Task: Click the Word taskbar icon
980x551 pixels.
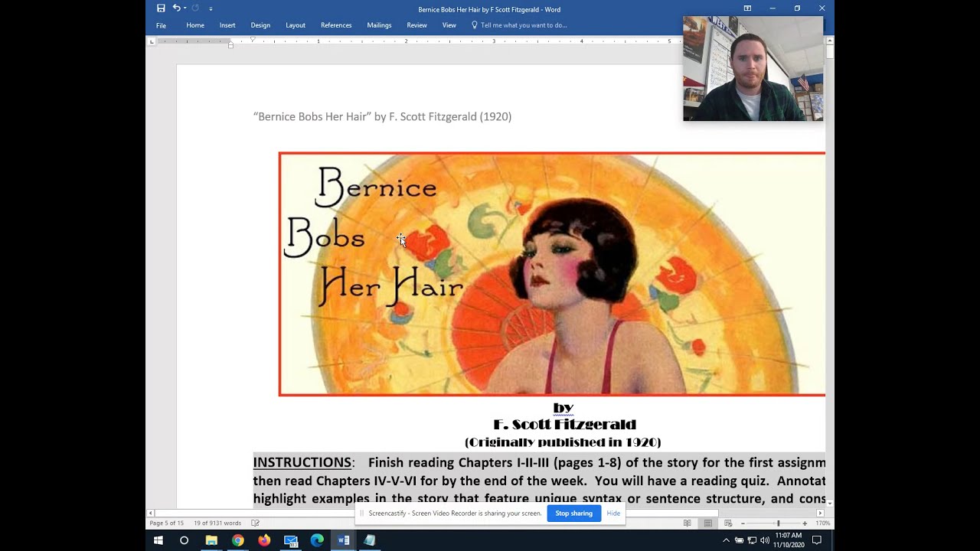Action: click(x=344, y=540)
